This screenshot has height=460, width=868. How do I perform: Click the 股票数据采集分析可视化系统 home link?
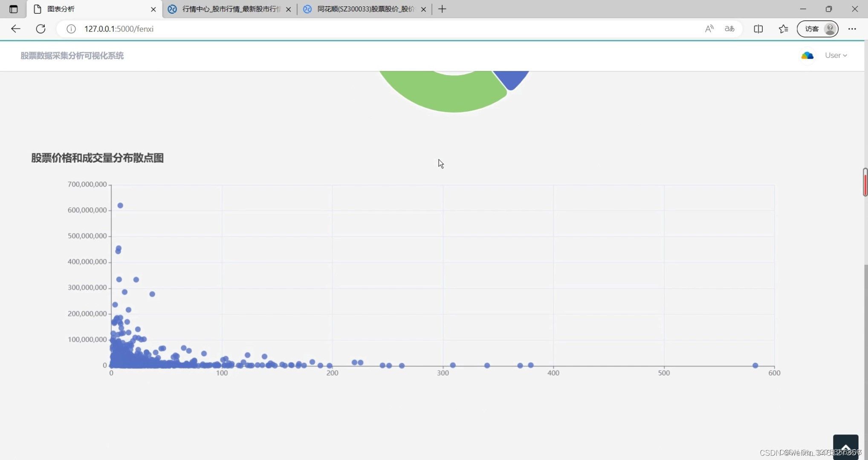pyautogui.click(x=72, y=55)
